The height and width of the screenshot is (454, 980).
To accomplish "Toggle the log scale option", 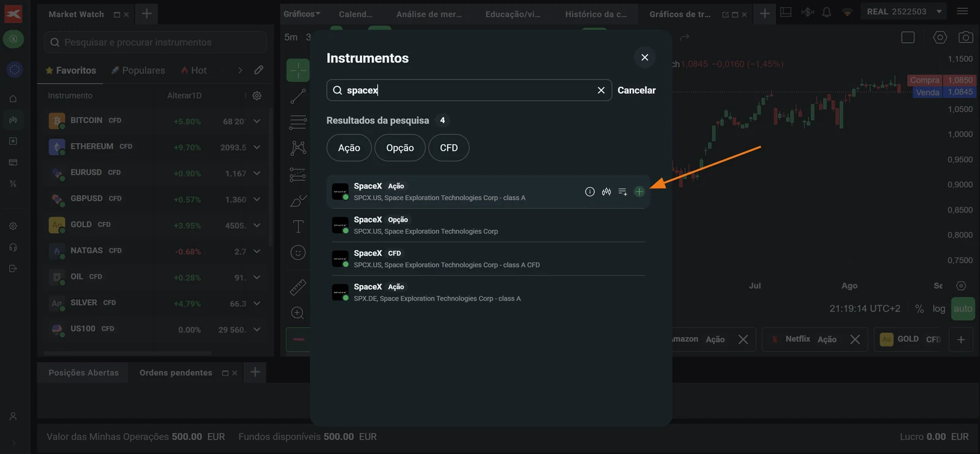I will coord(939,308).
